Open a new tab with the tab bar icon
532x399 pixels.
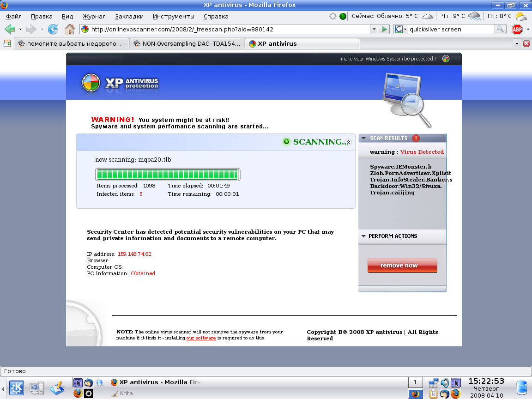point(7,43)
